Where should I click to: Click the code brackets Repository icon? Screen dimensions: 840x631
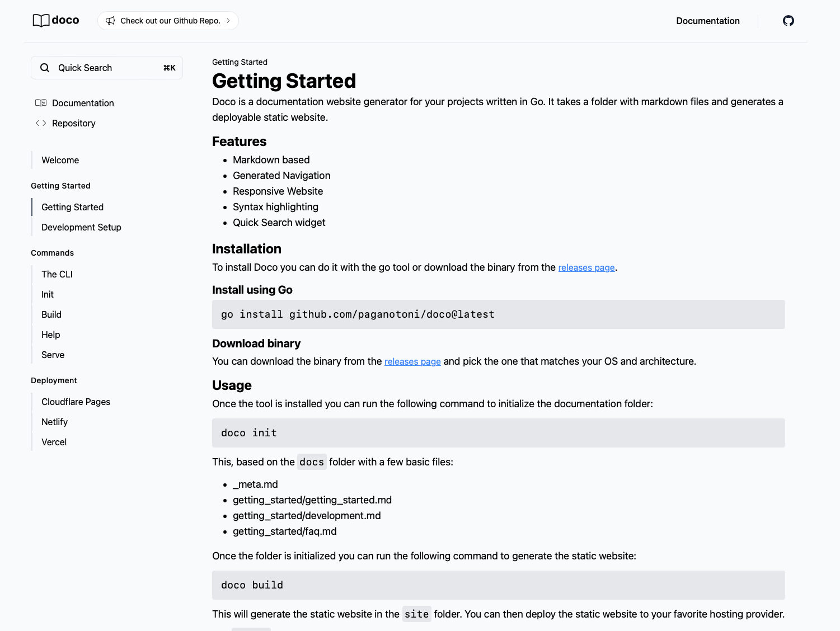click(41, 123)
